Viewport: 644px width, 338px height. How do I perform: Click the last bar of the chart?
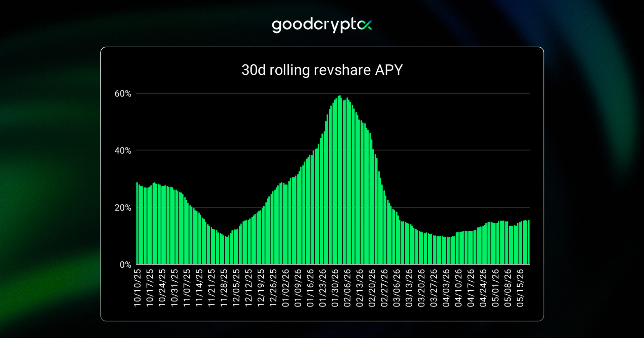point(529,242)
